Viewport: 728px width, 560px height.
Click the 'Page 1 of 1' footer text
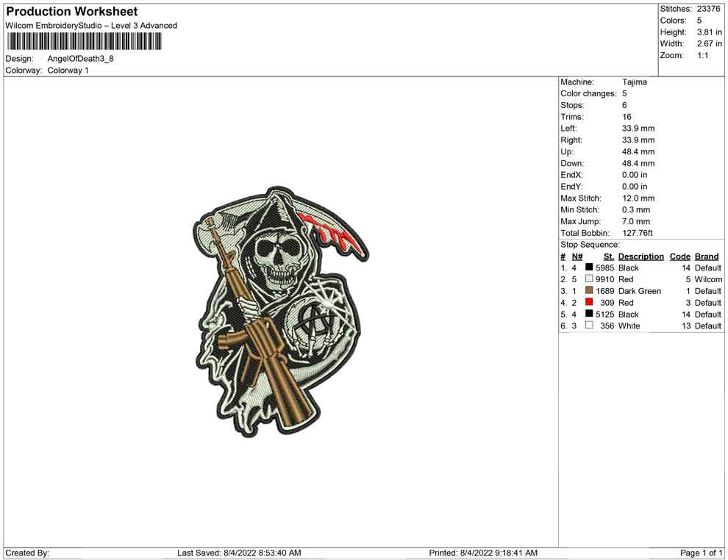pos(701,553)
